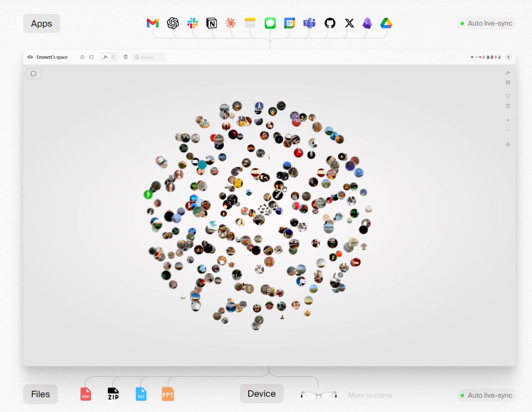Viewport: 532px width, 412px height.
Task: Select the Slack app icon
Action: (192, 23)
